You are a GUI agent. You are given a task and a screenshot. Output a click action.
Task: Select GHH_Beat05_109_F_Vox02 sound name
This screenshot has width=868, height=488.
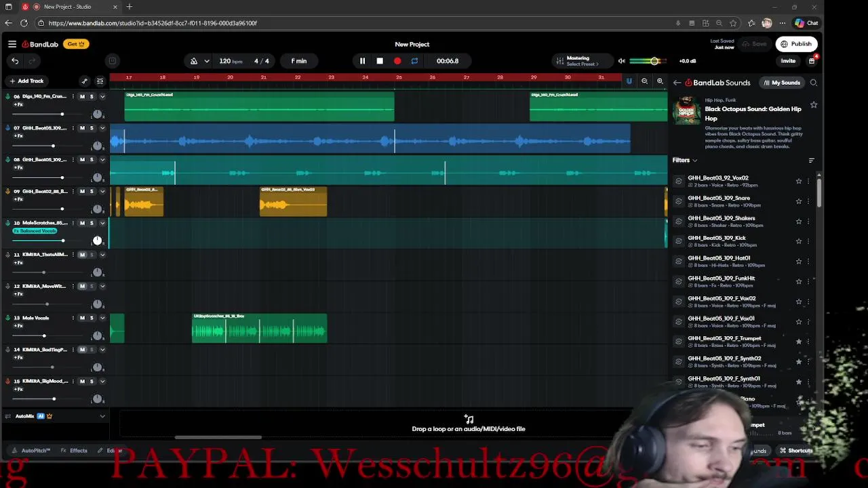tap(722, 298)
